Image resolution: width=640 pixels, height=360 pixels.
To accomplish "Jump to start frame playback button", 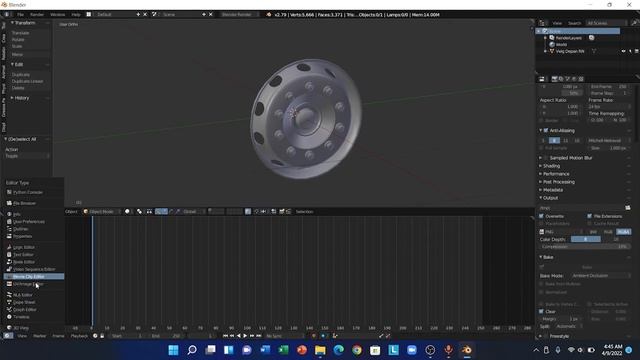I will click(x=225, y=336).
